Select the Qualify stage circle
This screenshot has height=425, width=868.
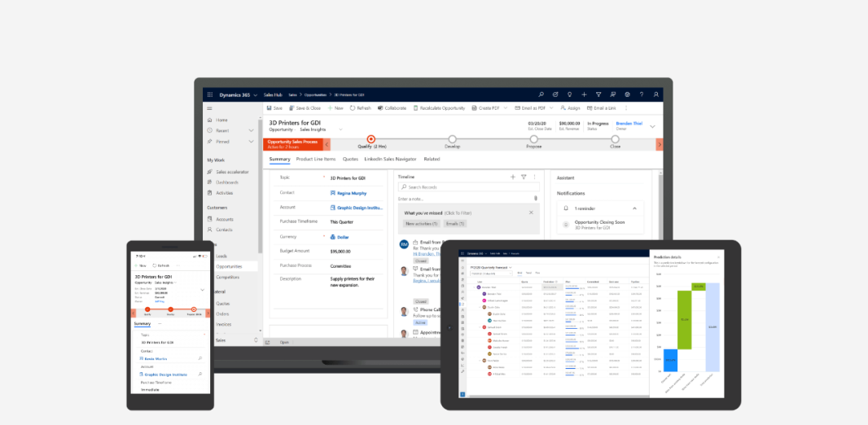coord(370,139)
